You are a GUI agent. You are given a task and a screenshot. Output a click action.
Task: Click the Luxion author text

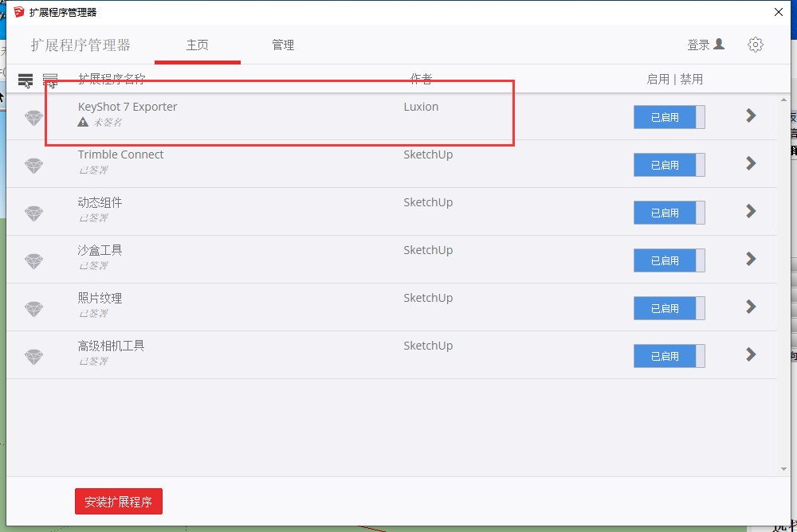point(421,107)
